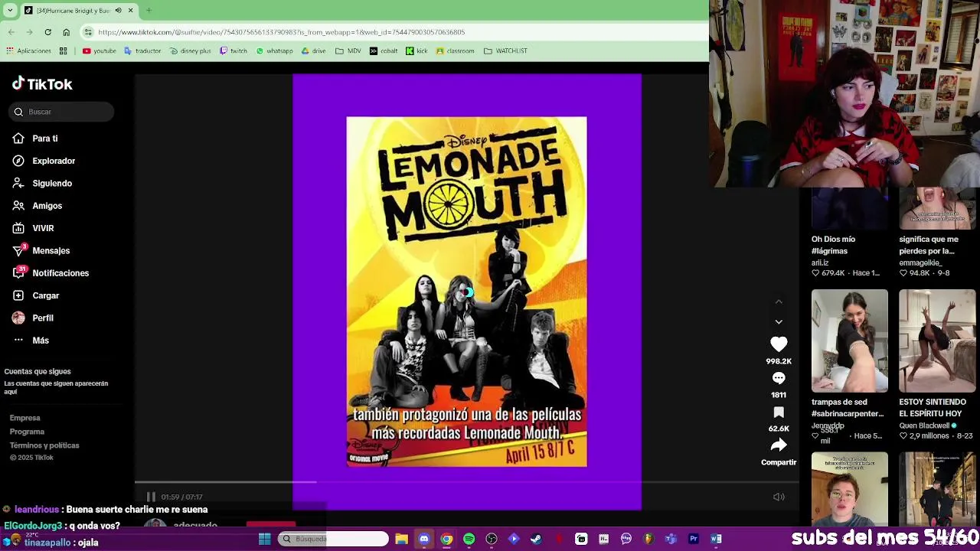Open the tab search dropdown

10,11
